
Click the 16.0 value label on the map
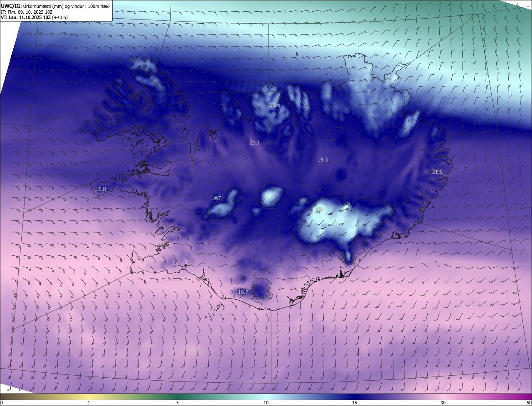[x=101, y=189]
